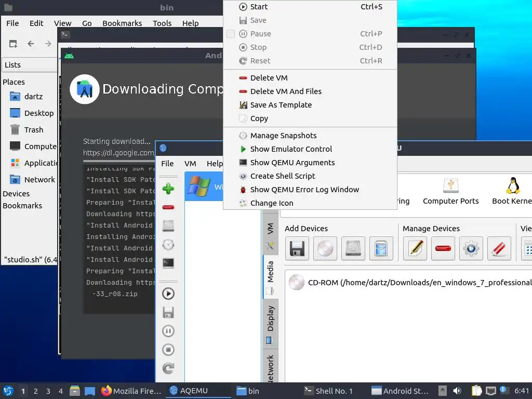Viewport: 532px width, 399px height.
Task: Click the Android Studio window title icon
Action: 69,56
